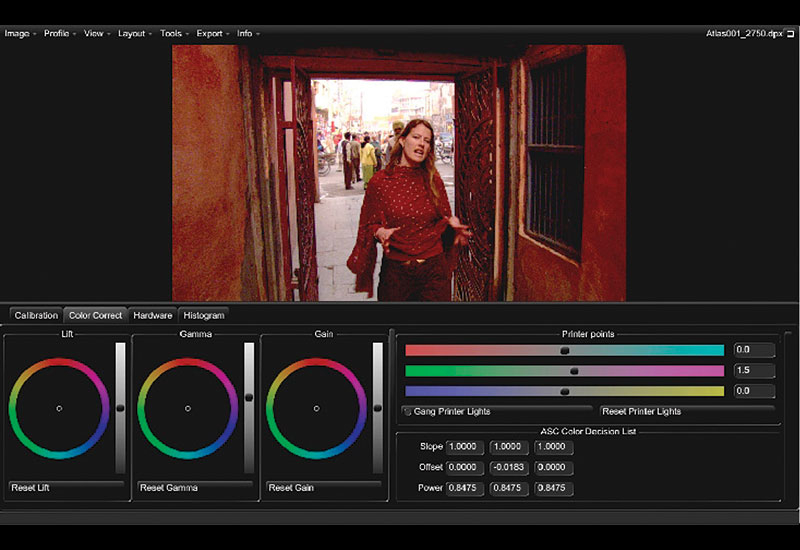Image resolution: width=800 pixels, height=550 pixels.
Task: Click the red-cyan printer points slider
Action: coord(564,350)
